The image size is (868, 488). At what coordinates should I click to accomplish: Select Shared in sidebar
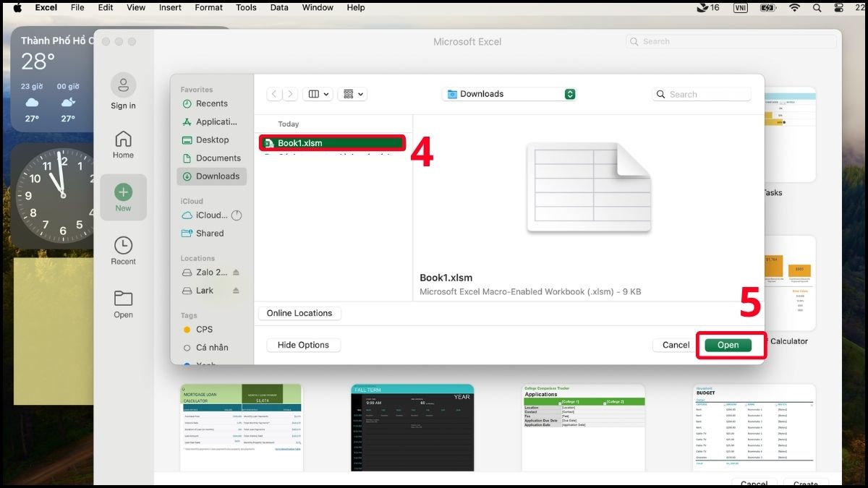tap(211, 233)
